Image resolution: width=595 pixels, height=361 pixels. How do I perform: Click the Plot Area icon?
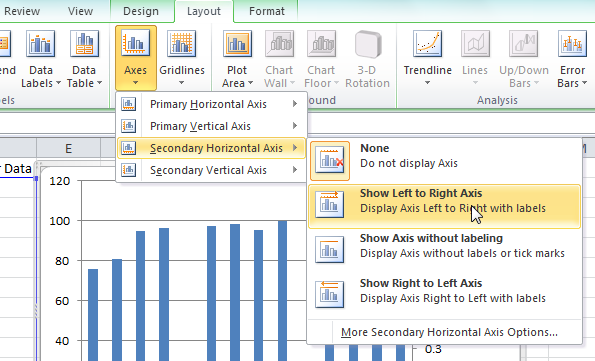pos(237,44)
